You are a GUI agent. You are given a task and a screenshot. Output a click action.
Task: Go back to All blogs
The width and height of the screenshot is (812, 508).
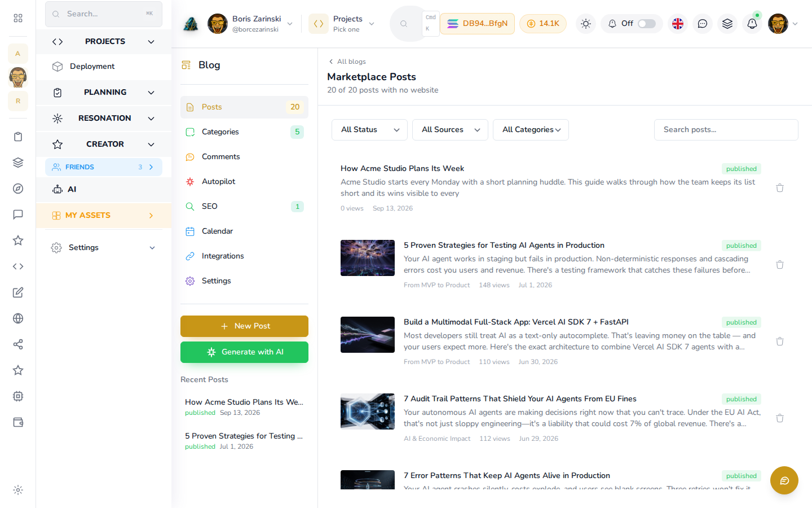coord(347,62)
